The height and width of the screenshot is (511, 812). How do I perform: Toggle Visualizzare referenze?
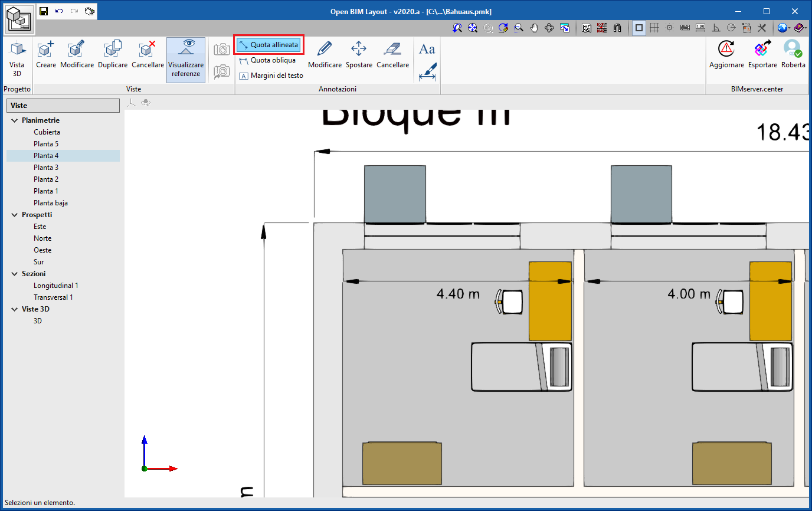(x=186, y=60)
